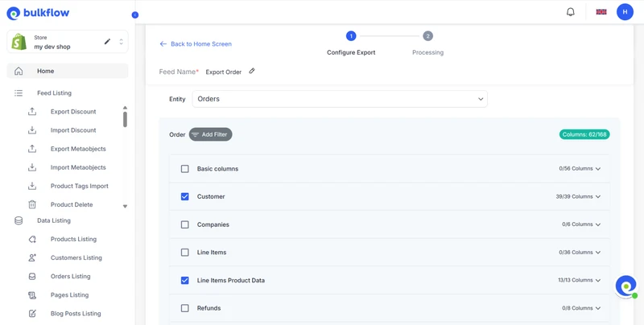Image resolution: width=644 pixels, height=325 pixels.
Task: Check the Refunds checkbox
Action: tap(185, 308)
